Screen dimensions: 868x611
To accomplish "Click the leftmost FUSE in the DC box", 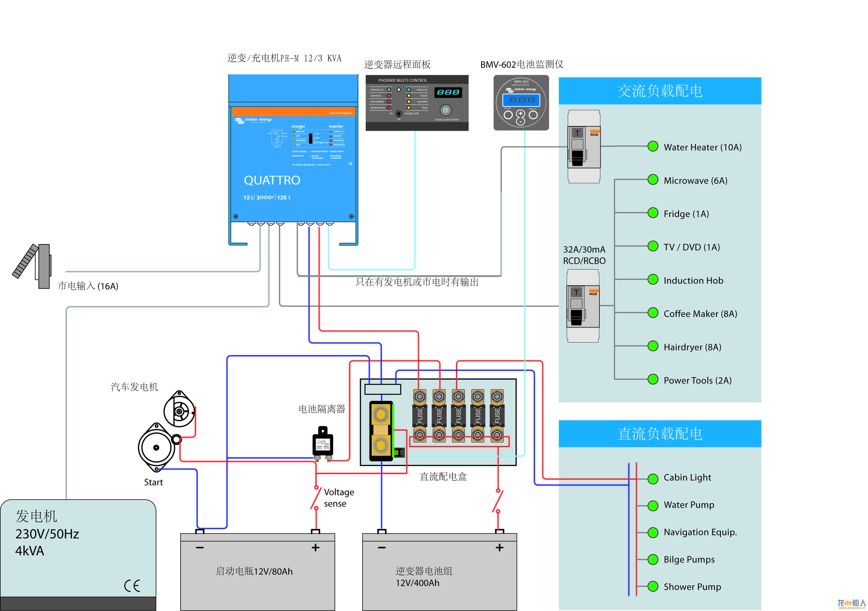I will [419, 416].
